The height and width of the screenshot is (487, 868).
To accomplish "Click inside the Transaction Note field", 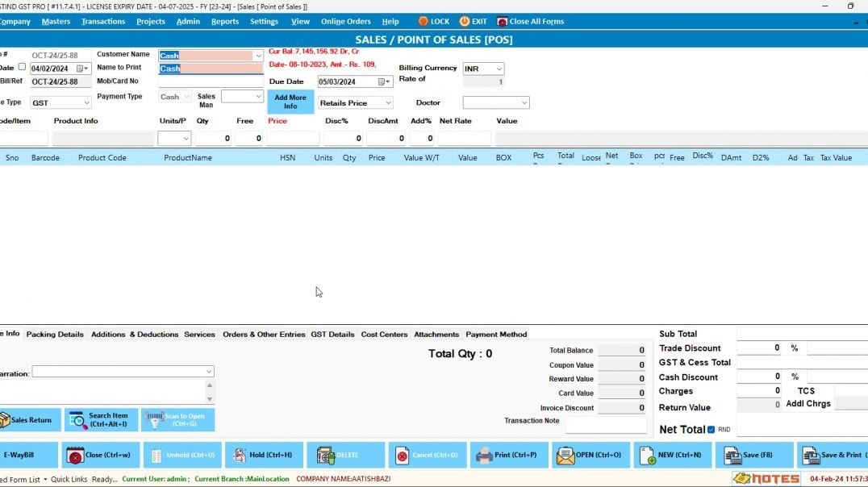I will coord(605,425).
